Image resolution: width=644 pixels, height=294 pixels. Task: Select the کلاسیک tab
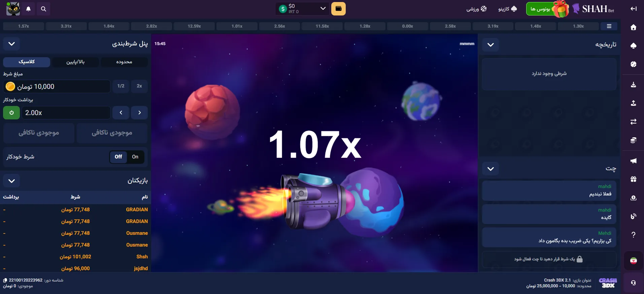tap(27, 62)
